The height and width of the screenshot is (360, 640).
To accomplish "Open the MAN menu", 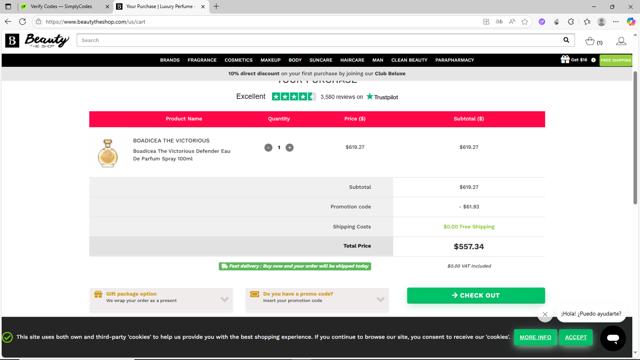I will (x=378, y=60).
